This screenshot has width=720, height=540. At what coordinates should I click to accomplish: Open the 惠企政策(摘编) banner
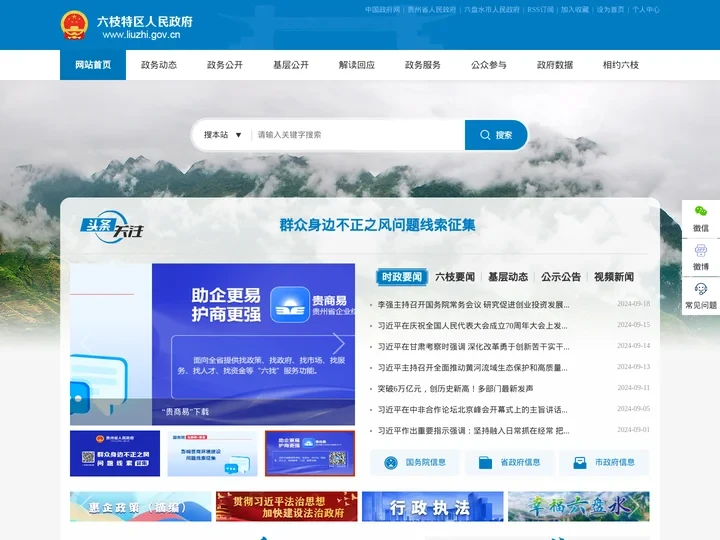(141, 506)
